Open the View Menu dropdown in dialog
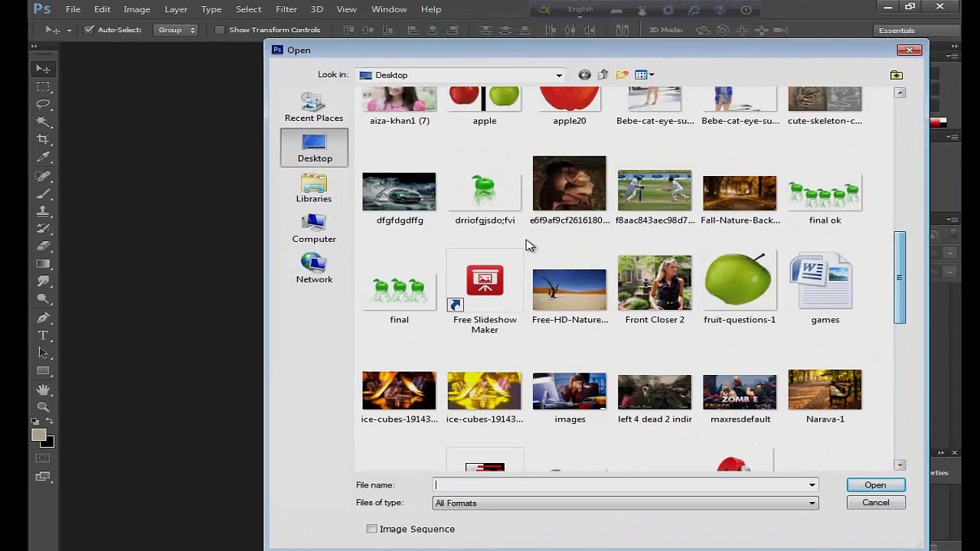This screenshot has height=551, width=980. click(645, 75)
